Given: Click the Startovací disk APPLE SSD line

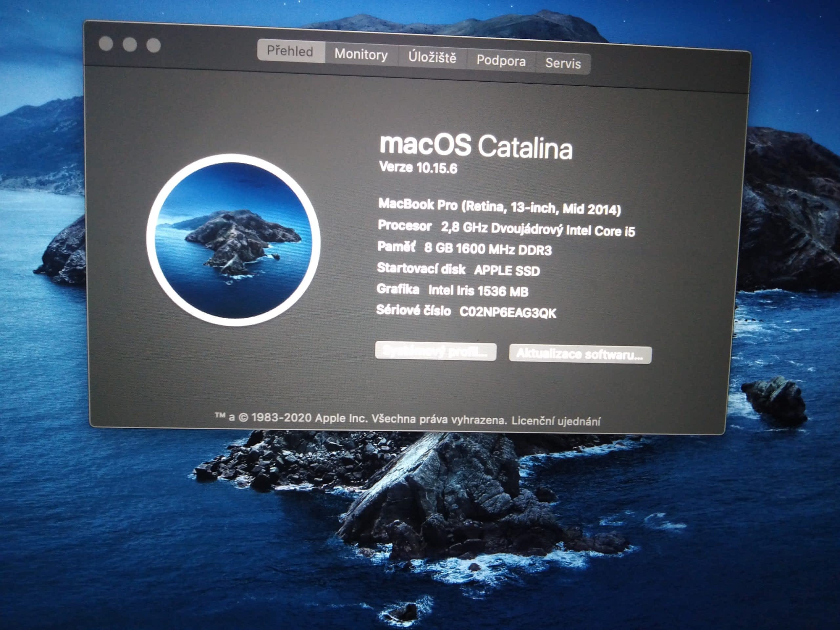Looking at the screenshot, I should point(458,269).
